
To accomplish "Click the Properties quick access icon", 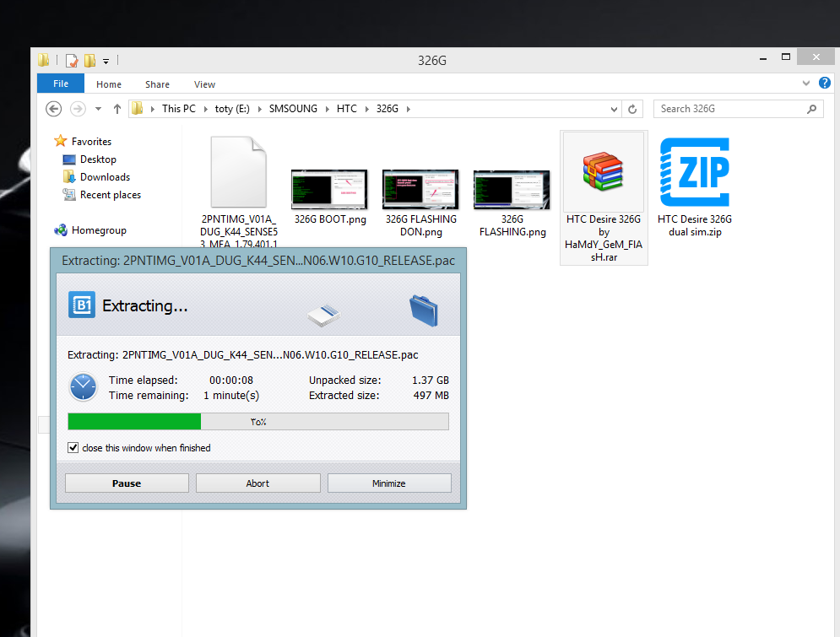I will (x=72, y=61).
